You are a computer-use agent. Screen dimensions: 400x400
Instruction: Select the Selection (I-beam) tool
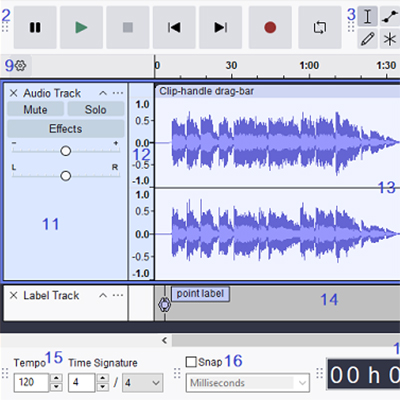coord(368,16)
